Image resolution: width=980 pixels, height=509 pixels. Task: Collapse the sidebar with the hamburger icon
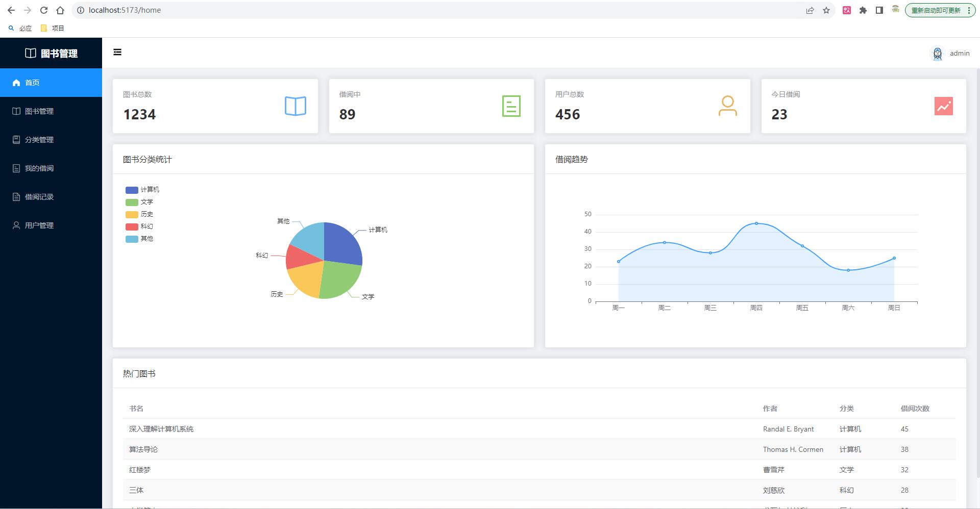pyautogui.click(x=117, y=52)
